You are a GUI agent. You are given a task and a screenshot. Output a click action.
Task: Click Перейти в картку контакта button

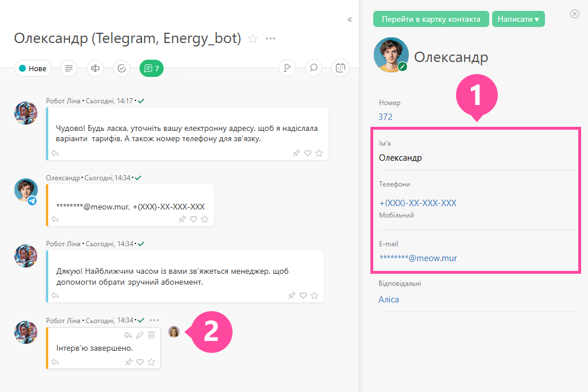(431, 19)
